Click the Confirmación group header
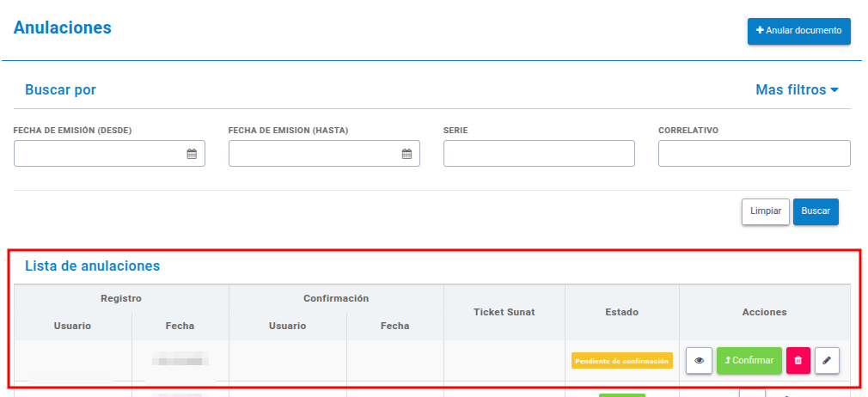The height and width of the screenshot is (397, 868). click(x=336, y=298)
